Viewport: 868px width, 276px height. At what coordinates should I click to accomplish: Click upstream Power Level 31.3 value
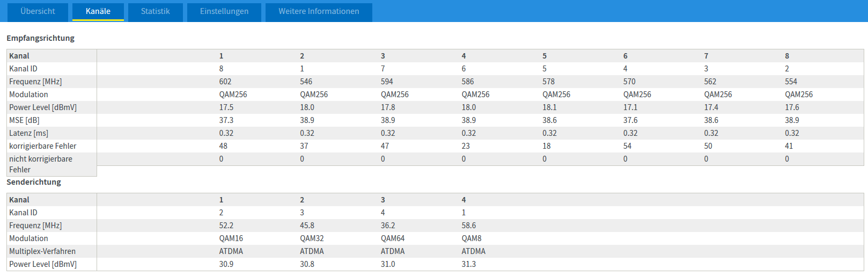click(x=469, y=264)
